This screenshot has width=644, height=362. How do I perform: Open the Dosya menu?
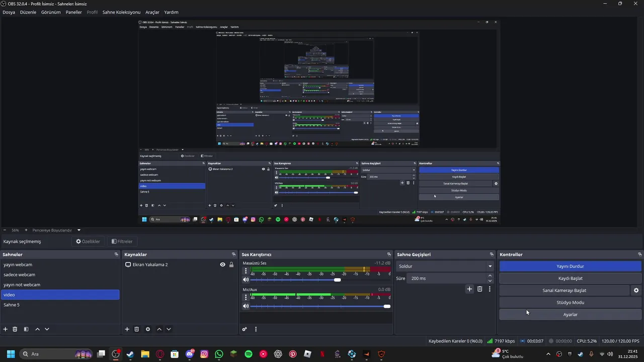9,12
